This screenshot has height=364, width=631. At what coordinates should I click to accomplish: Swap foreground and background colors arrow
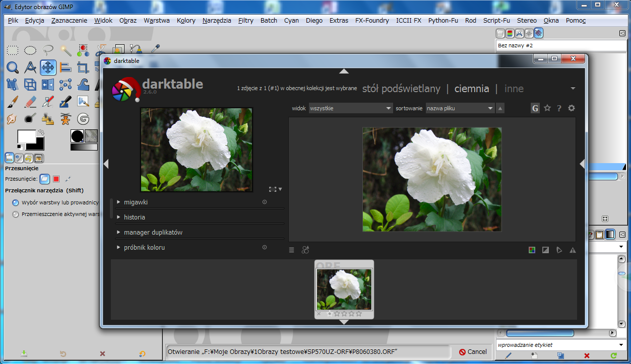[x=41, y=132]
